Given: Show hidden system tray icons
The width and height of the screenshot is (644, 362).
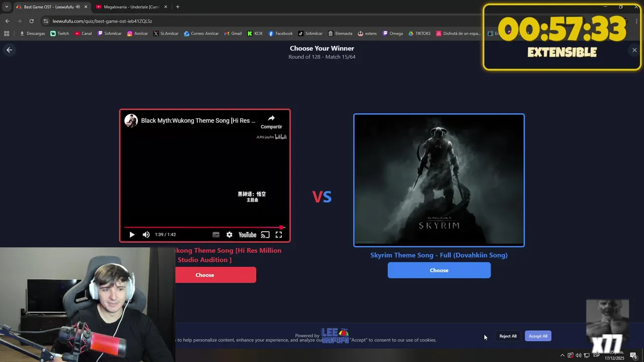Looking at the screenshot, I should pyautogui.click(x=562, y=355).
